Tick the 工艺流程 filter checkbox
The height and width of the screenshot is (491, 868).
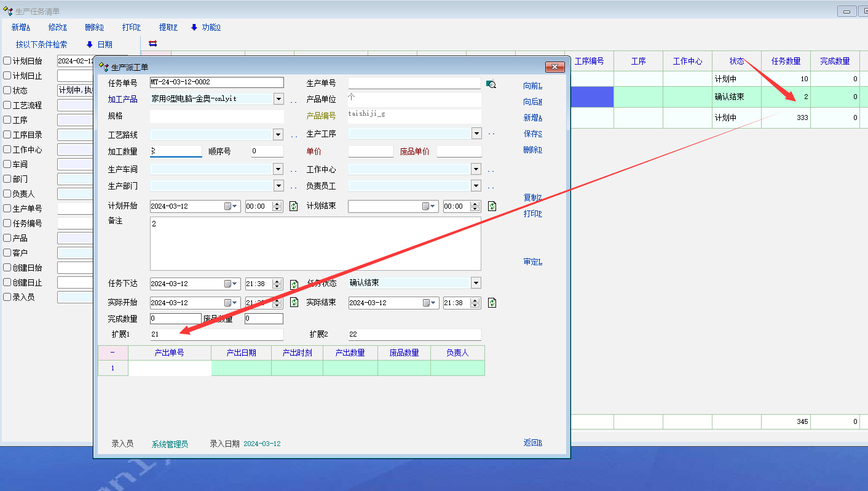click(x=7, y=105)
